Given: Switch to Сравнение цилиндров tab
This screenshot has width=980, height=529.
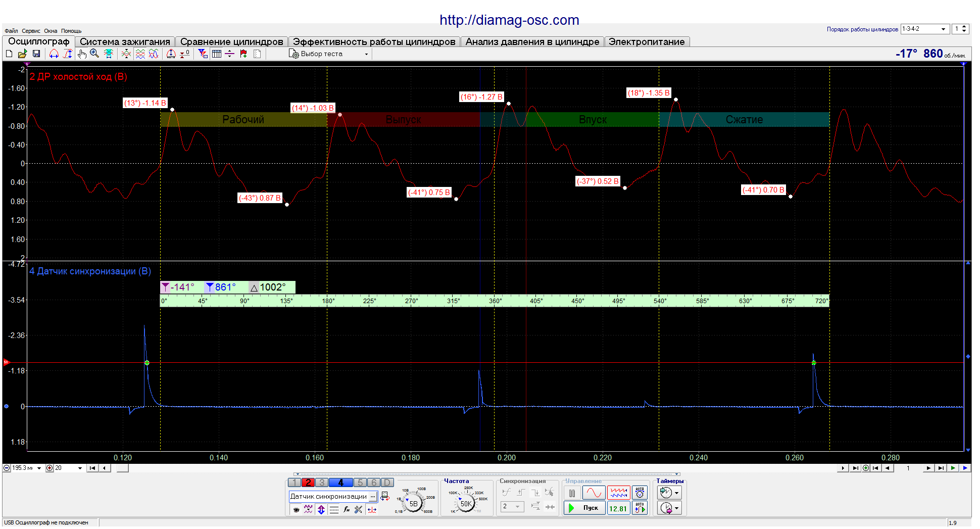Looking at the screenshot, I should coord(232,42).
